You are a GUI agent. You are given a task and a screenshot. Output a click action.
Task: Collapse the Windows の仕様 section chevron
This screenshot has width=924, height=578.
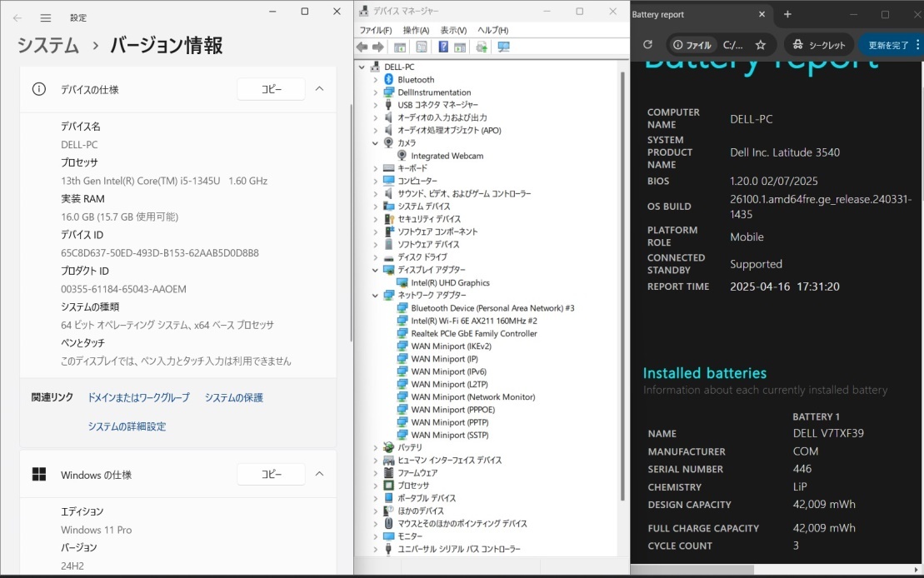click(319, 474)
